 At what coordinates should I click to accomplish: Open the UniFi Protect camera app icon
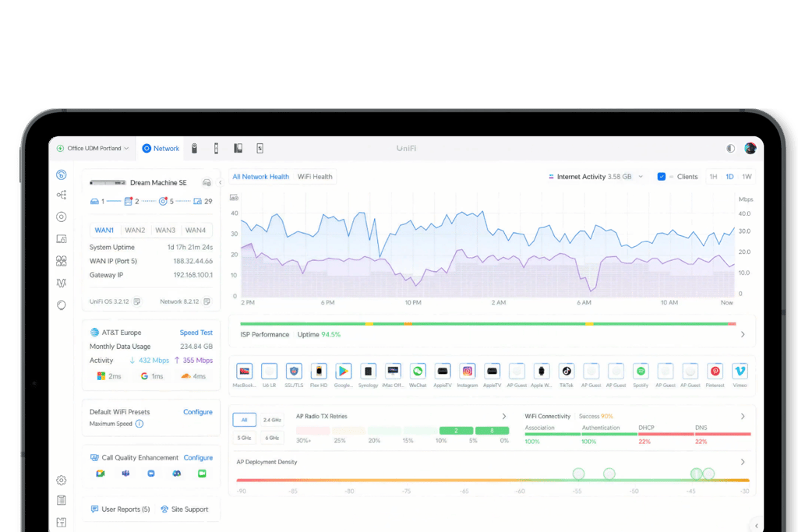194,149
